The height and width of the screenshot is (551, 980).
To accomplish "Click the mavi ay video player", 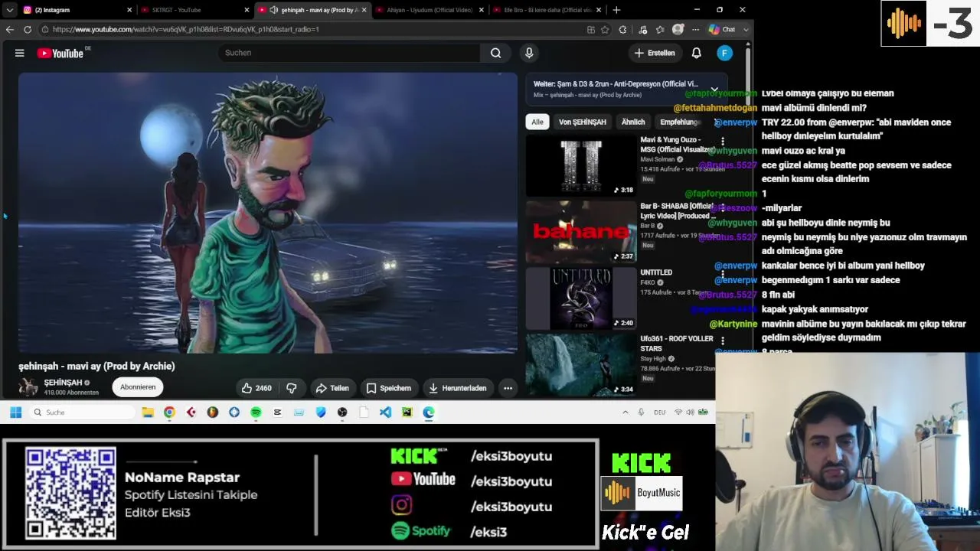I will (x=268, y=213).
